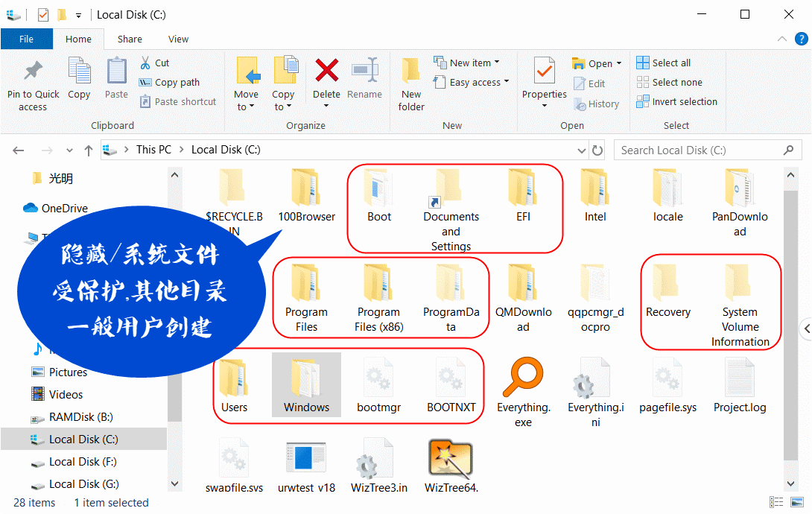Image resolution: width=812 pixels, height=514 pixels.
Task: Click the New folder icon
Action: coord(411,71)
